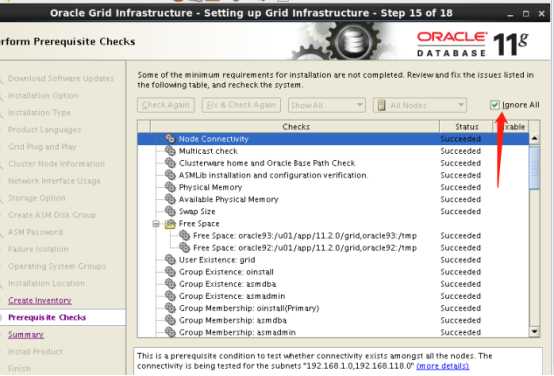Click the node icon in All Nodes dropdown
Viewport: 554px width, 376px height.
[x=381, y=105]
